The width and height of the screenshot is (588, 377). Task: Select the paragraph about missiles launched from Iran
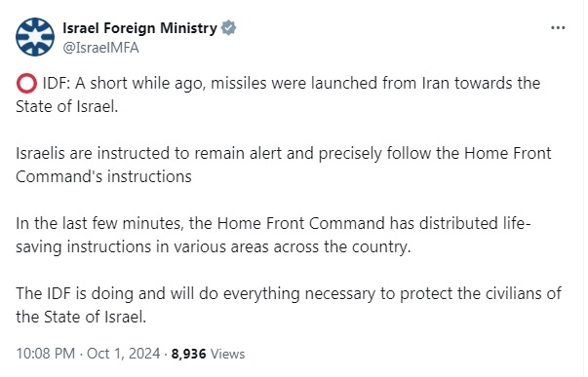[278, 94]
